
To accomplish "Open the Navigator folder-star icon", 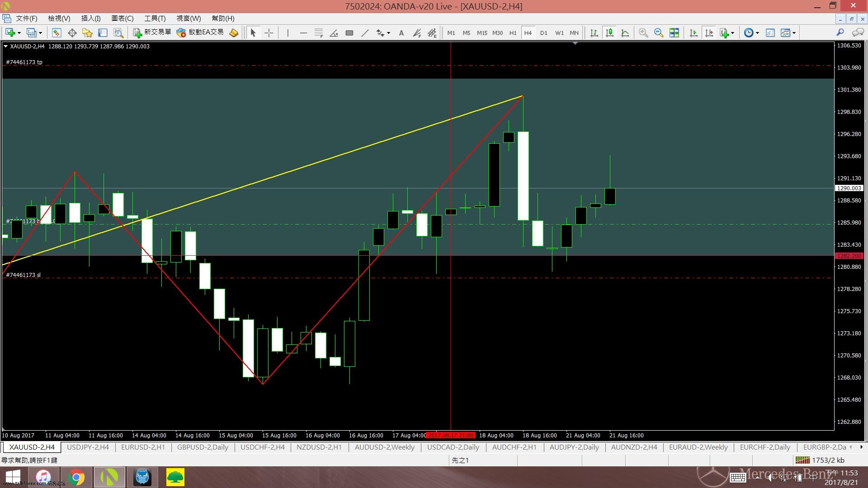I will coord(87,33).
